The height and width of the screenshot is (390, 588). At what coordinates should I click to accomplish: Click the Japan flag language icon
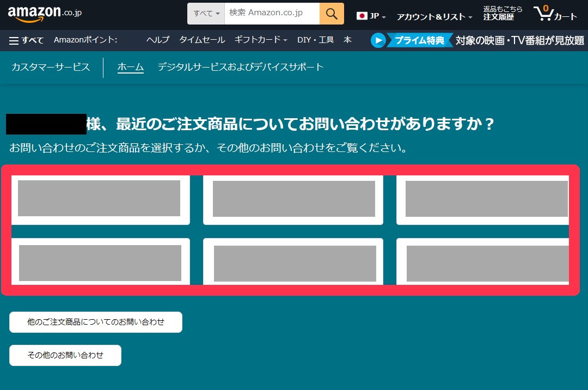362,16
